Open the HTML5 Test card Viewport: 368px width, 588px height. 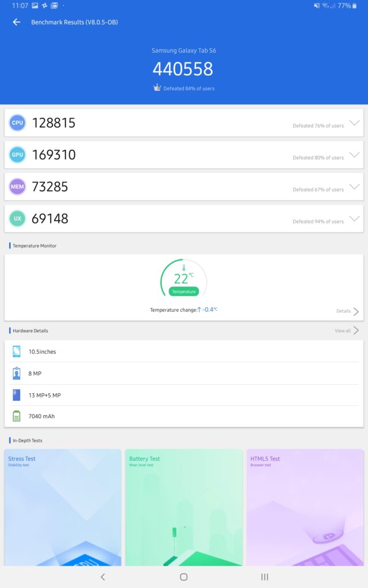pos(305,508)
